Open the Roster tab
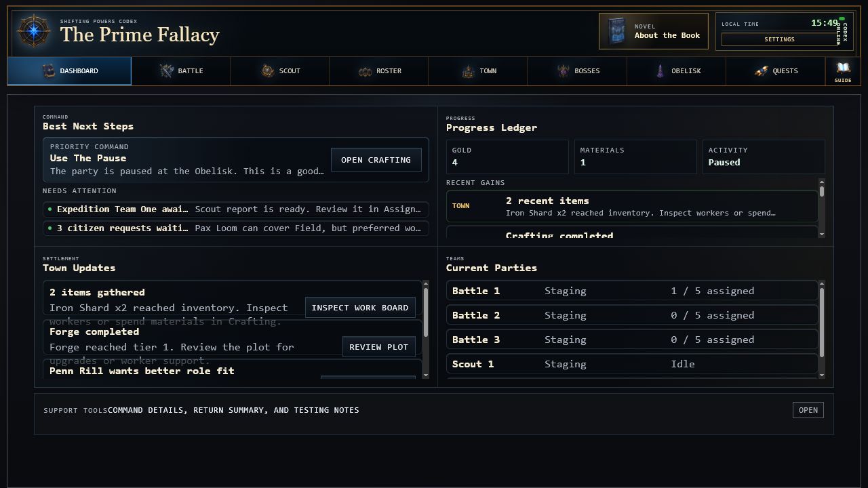The width and height of the screenshot is (868, 488). [379, 71]
